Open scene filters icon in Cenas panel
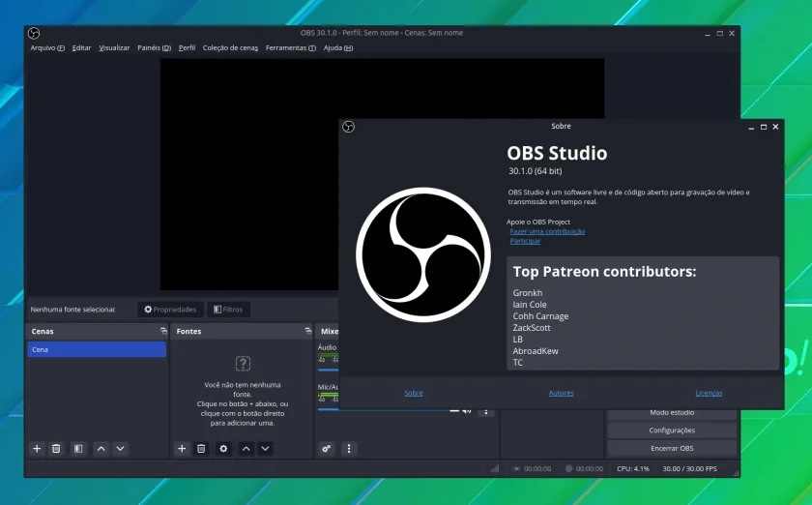812x505 pixels. point(78,449)
